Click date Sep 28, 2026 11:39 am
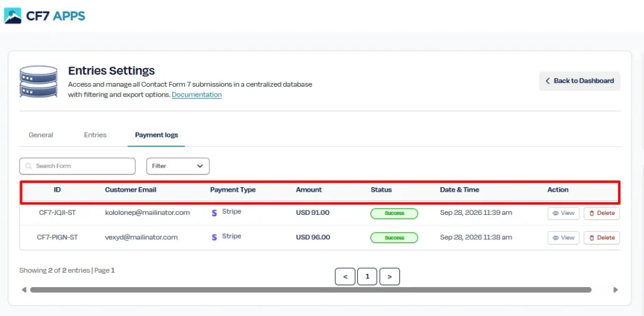Image resolution: width=644 pixels, height=316 pixels. click(x=476, y=213)
